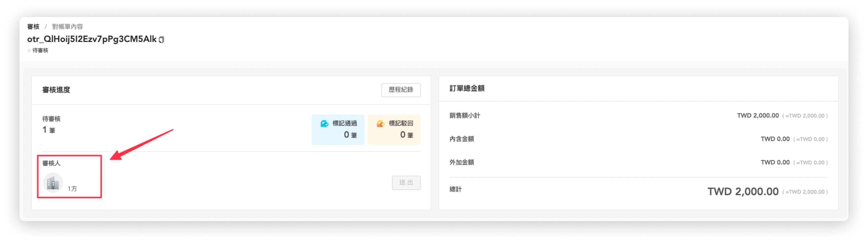868x243 pixels.
Task: Click the 標記駁回 label text
Action: (x=401, y=123)
